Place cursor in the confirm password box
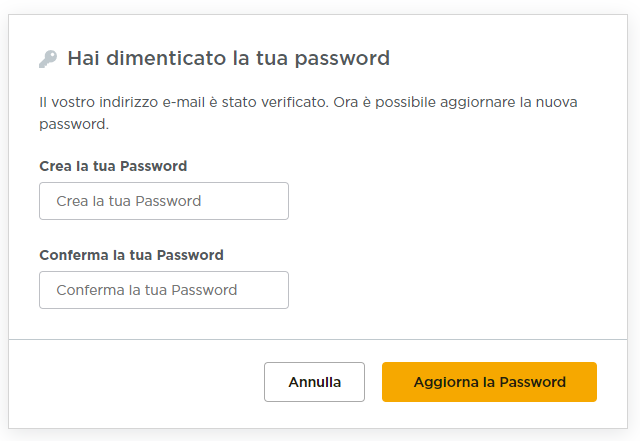 [x=164, y=290]
